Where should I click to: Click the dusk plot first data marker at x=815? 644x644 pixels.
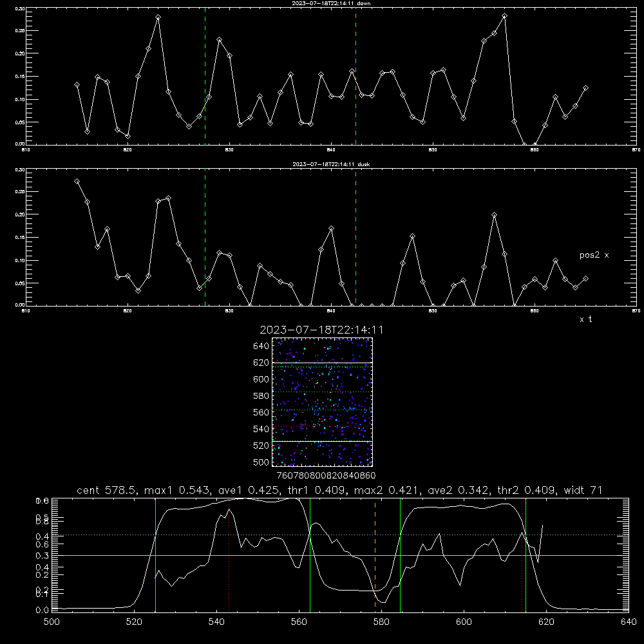point(77,181)
